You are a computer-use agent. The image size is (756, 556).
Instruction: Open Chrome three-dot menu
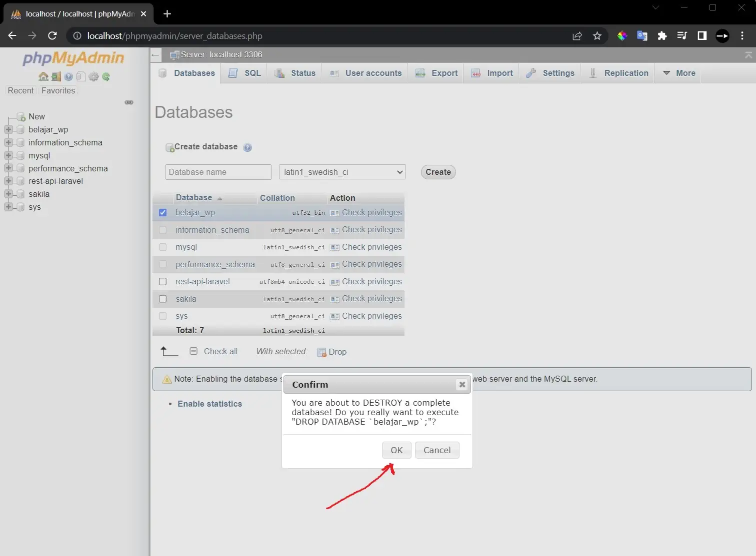coord(742,36)
